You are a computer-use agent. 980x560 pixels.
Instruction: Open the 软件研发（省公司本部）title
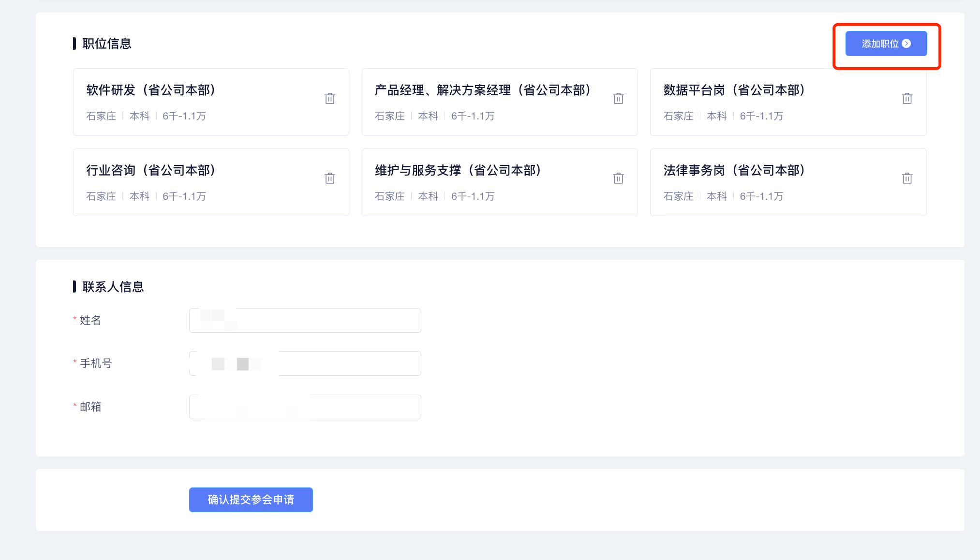coord(151,90)
